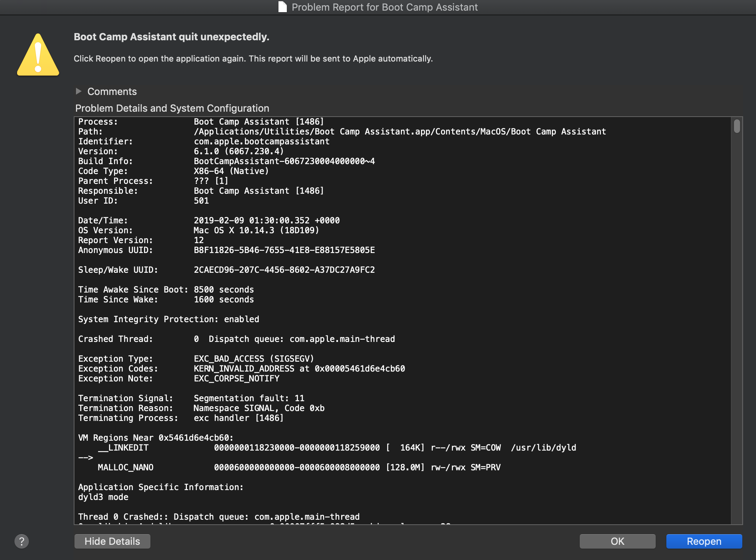Screen dimensions: 756x560
Task: Click the yellow warning triangle icon
Action: pos(38,55)
